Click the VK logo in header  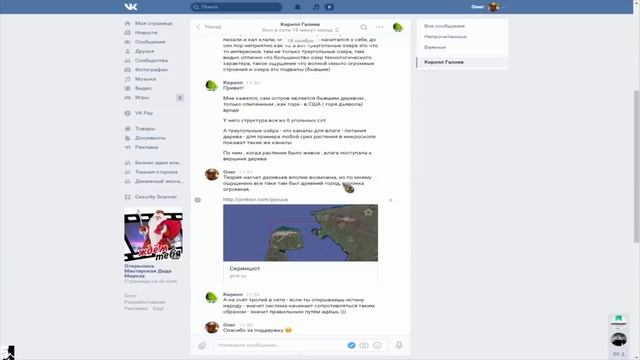point(131,7)
